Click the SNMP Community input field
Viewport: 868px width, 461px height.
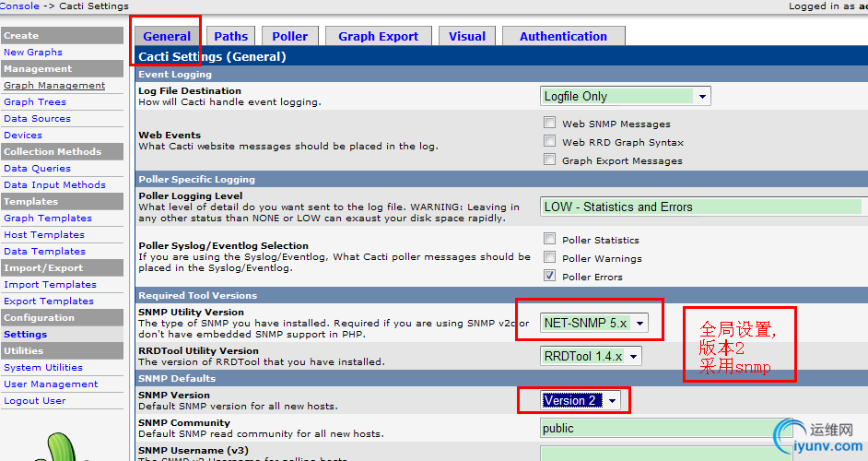(666, 429)
